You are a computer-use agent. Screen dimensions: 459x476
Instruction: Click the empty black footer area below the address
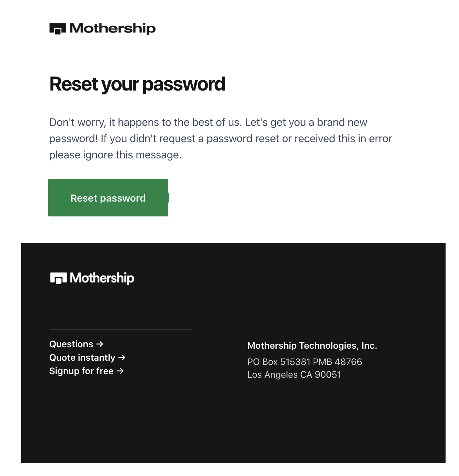coord(233,421)
